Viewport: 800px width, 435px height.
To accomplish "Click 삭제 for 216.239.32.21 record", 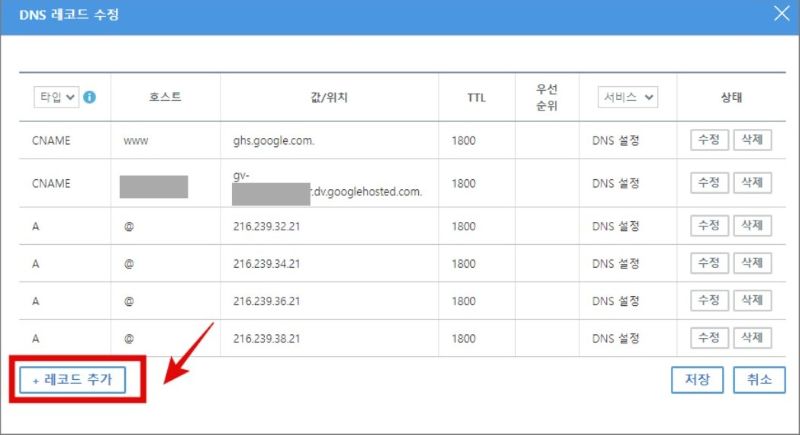I will [x=752, y=225].
